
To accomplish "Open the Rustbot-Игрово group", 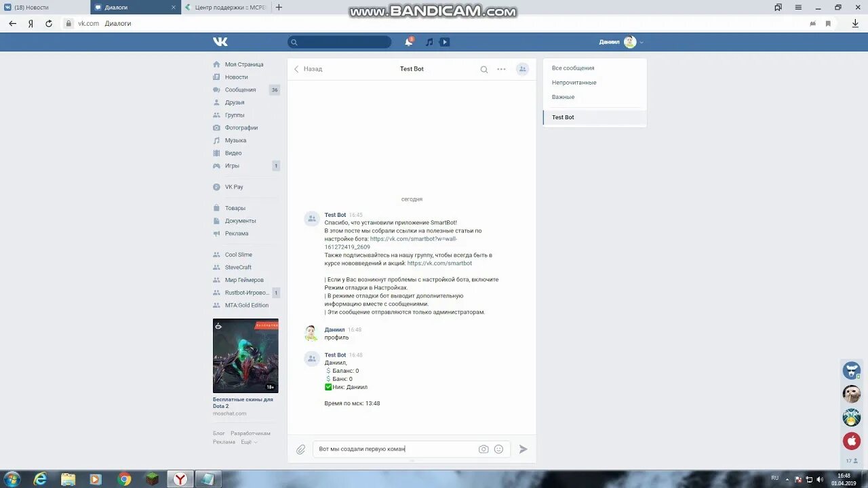I will tap(247, 293).
